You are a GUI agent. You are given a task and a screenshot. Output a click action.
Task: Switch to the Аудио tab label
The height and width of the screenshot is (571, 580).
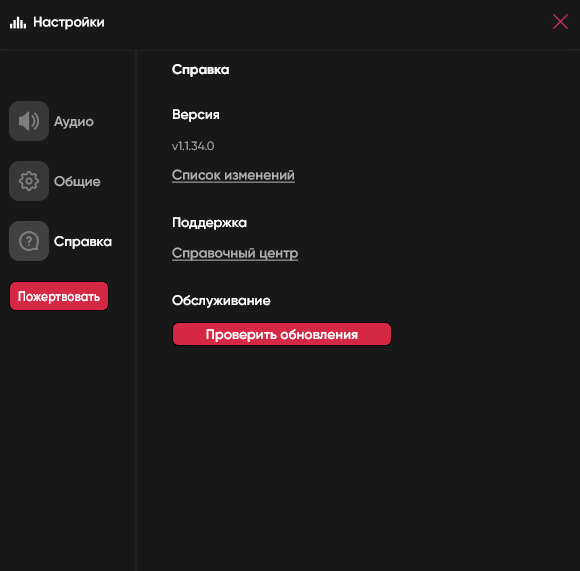pos(74,121)
